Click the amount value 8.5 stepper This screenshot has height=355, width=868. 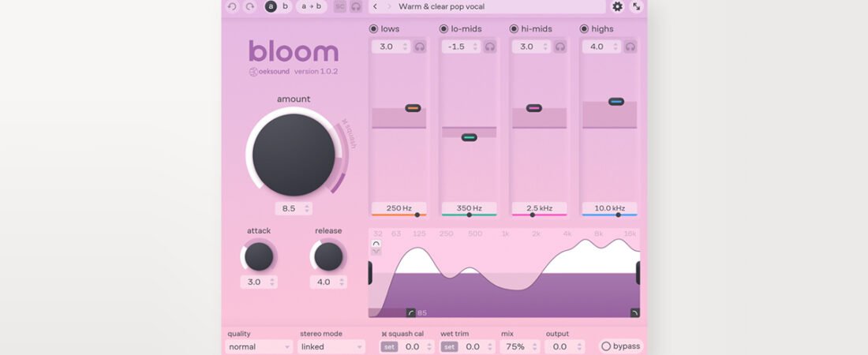(x=294, y=208)
